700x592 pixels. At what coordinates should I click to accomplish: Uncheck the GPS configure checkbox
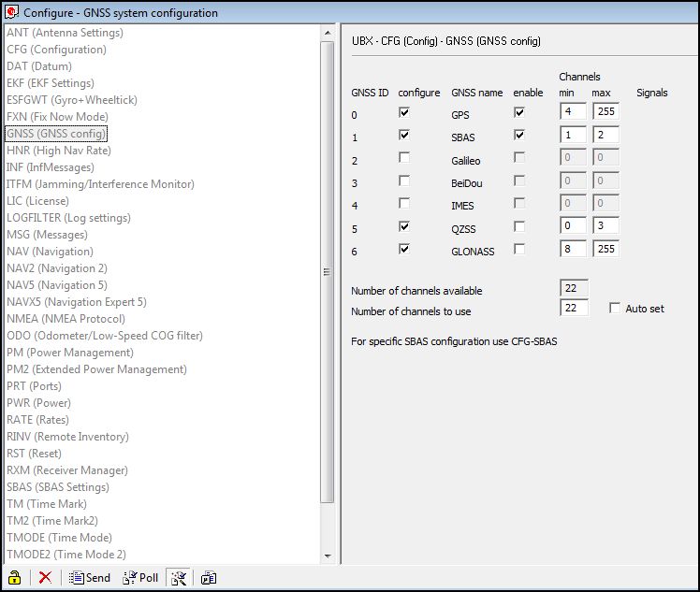coord(403,112)
